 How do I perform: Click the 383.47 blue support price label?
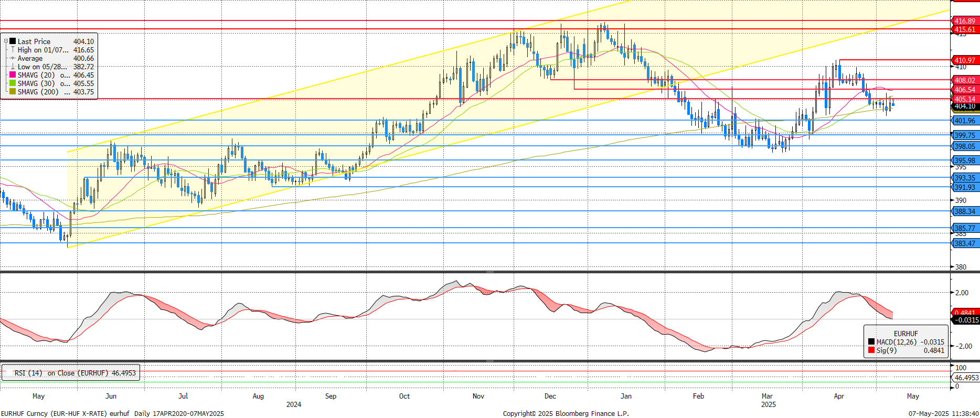965,243
